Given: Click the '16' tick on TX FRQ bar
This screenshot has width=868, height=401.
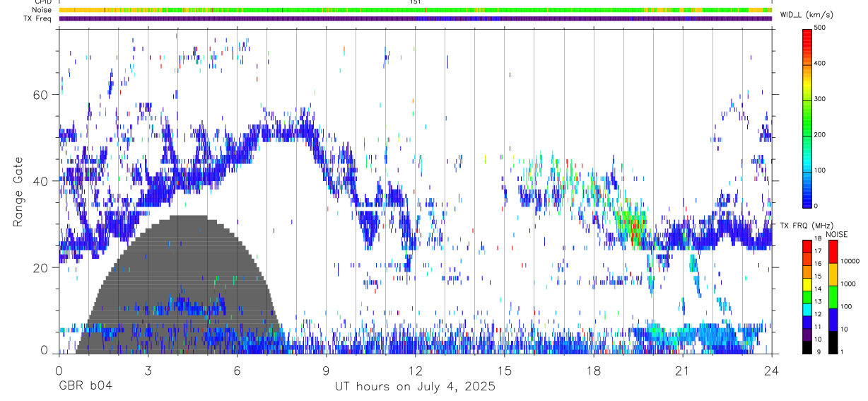Looking at the screenshot, I should (819, 264).
